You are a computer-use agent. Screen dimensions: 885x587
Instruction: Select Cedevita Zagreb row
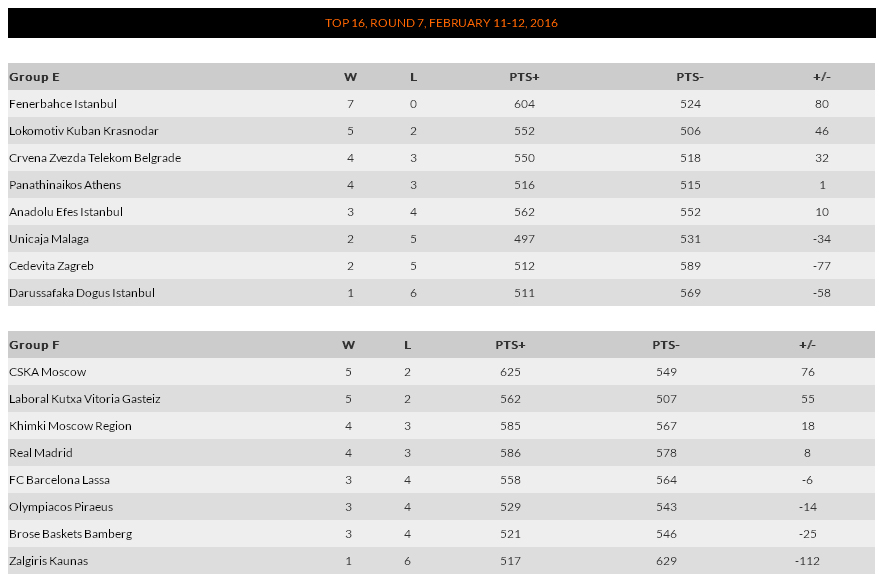coord(441,266)
